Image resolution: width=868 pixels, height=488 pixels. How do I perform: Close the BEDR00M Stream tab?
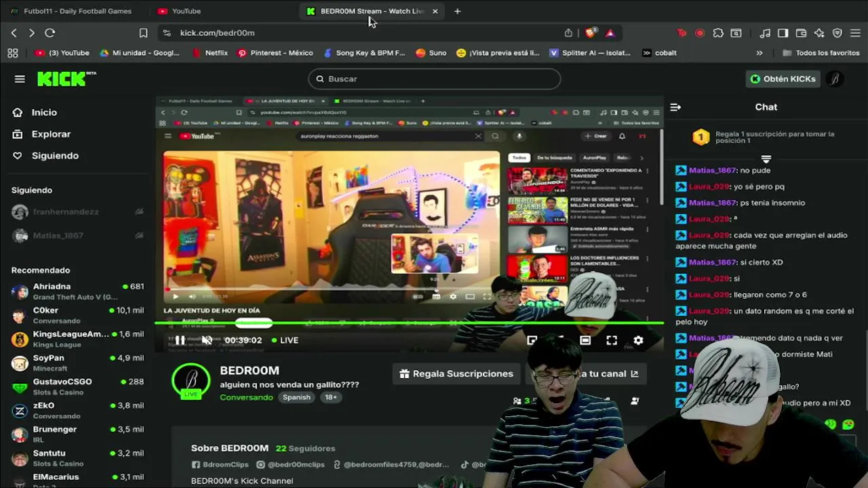(435, 11)
